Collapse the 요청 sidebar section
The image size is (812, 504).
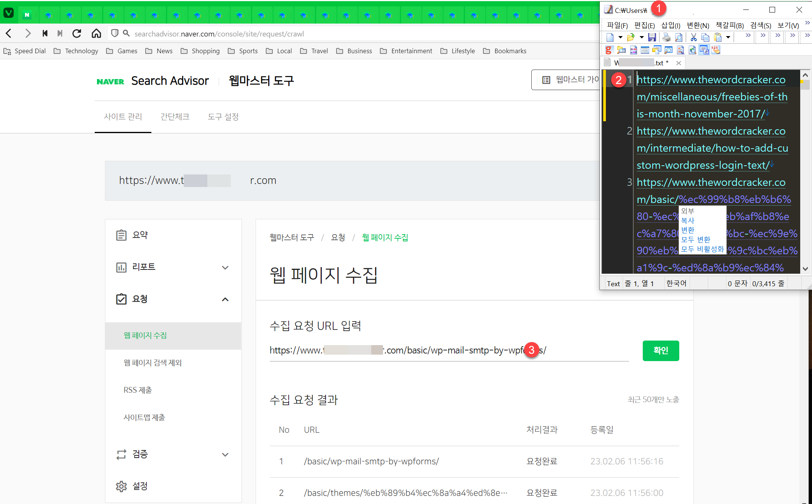coord(226,300)
